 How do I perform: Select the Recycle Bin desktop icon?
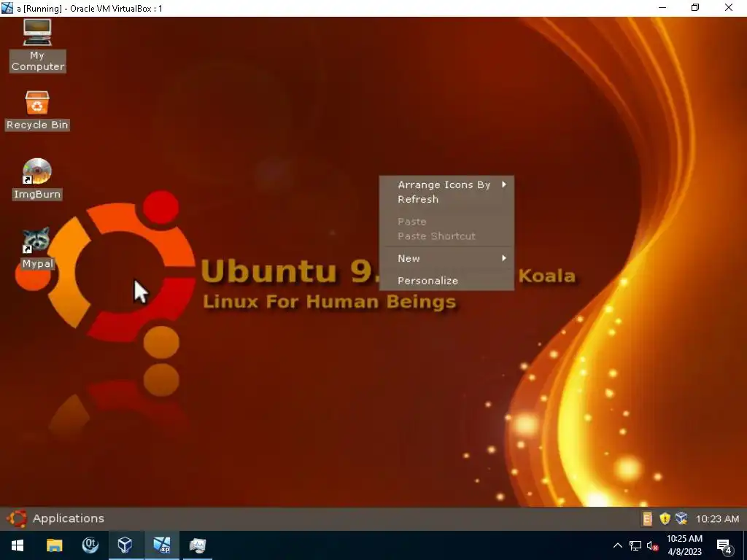(37, 111)
